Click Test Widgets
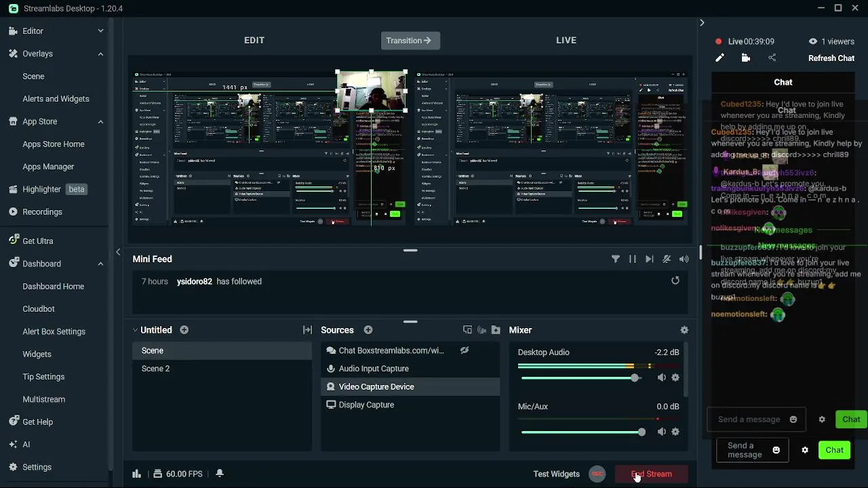Viewport: 868px width, 488px height. pyautogui.click(x=556, y=474)
